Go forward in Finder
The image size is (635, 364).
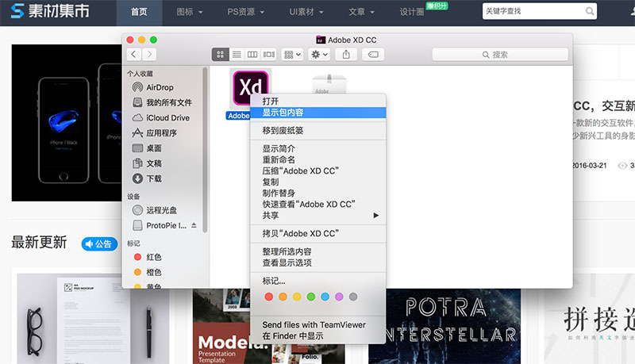149,54
